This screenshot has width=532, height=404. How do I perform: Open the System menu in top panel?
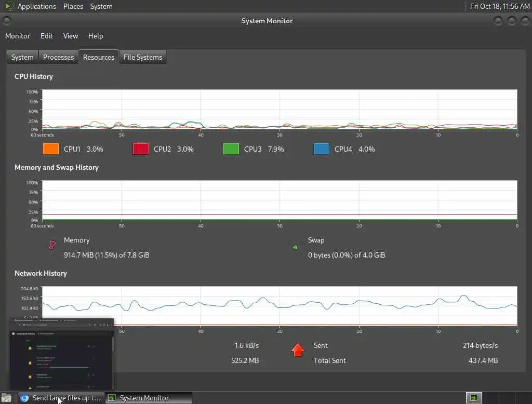pyautogui.click(x=101, y=6)
